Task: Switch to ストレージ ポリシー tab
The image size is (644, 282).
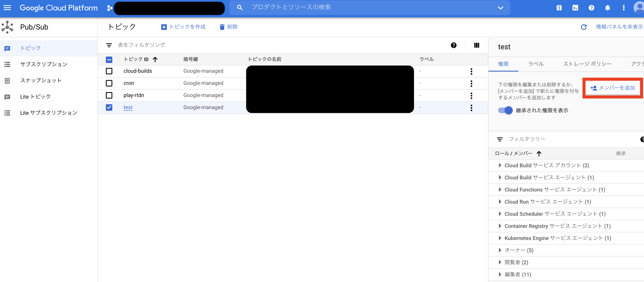Action: 587,64
